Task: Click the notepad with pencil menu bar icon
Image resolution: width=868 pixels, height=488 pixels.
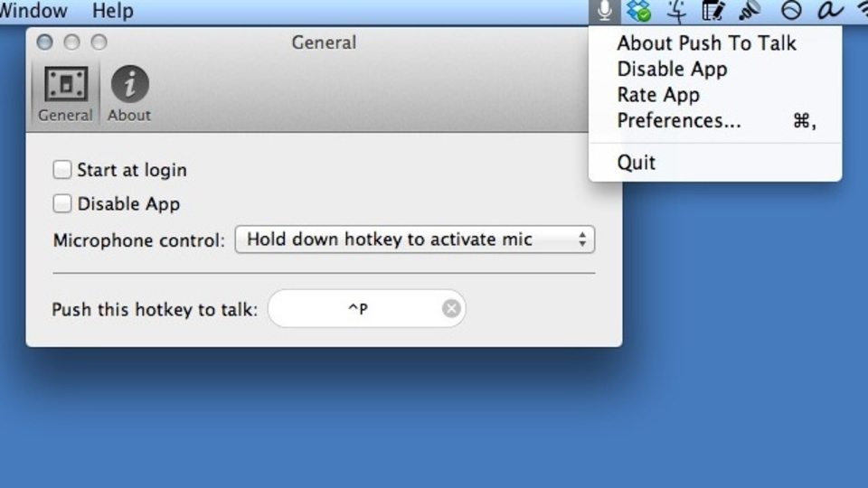Action: (713, 11)
